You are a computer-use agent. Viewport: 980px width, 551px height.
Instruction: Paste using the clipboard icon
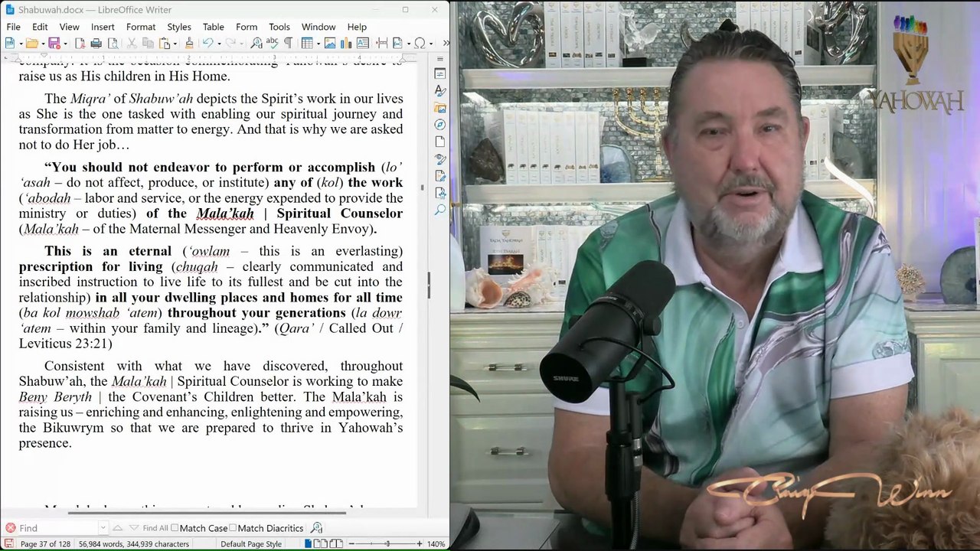click(x=164, y=43)
